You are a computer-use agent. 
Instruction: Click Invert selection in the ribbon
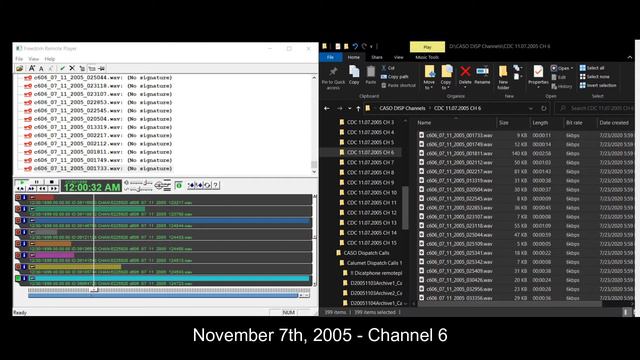pos(598,85)
